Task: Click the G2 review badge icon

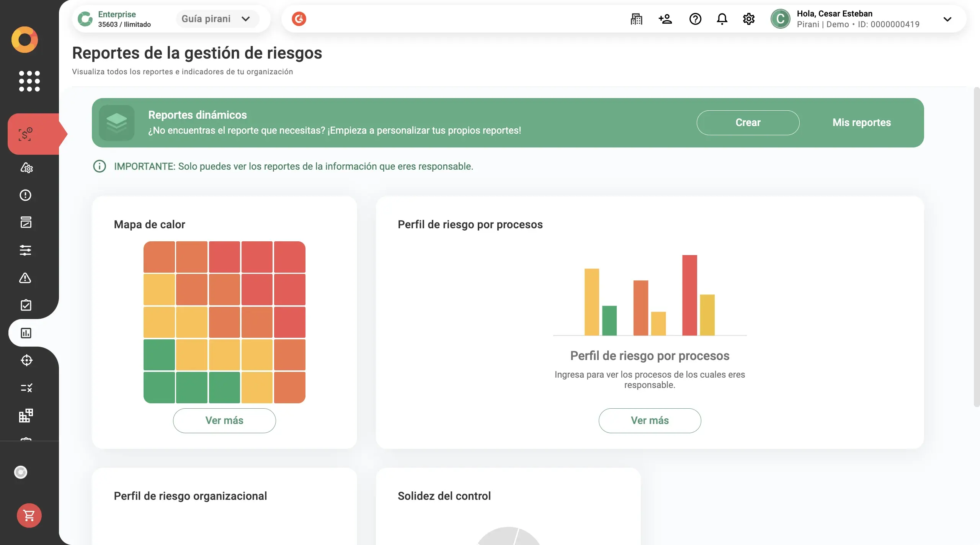Action: coord(299,19)
